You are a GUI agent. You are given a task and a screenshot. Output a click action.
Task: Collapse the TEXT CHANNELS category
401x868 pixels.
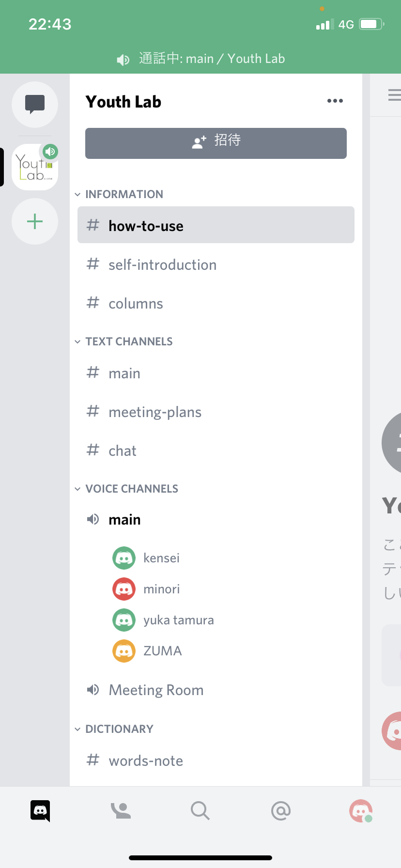pos(124,341)
